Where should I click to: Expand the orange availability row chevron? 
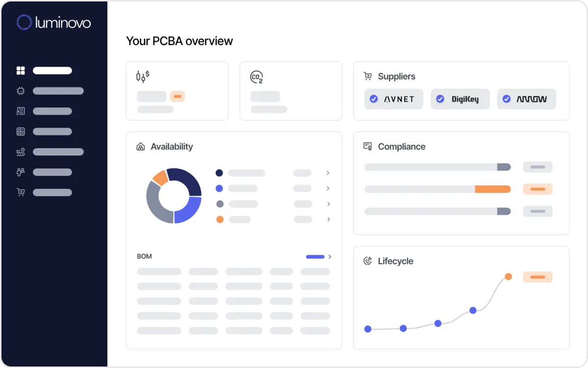[x=328, y=219]
